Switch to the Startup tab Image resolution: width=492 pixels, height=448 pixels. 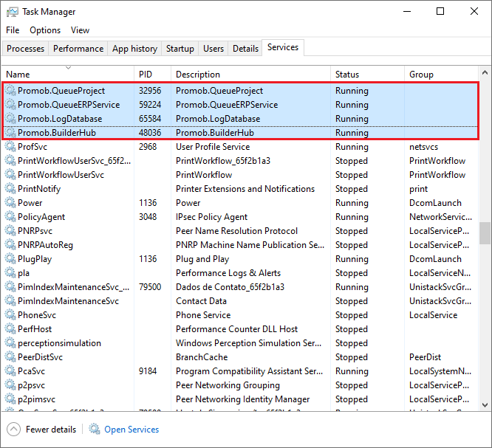180,49
